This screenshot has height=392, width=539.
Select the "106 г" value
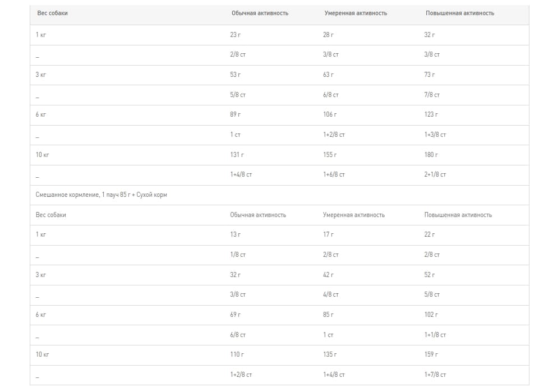click(330, 114)
